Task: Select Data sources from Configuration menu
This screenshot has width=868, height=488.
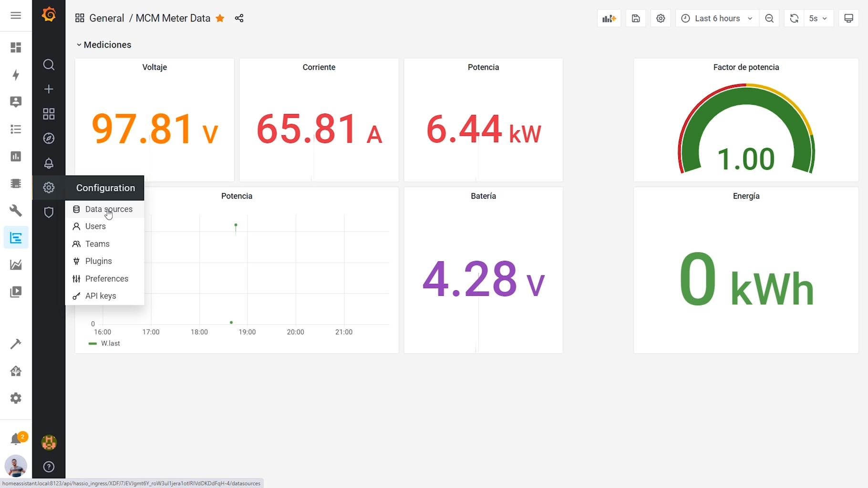Action: (x=108, y=209)
